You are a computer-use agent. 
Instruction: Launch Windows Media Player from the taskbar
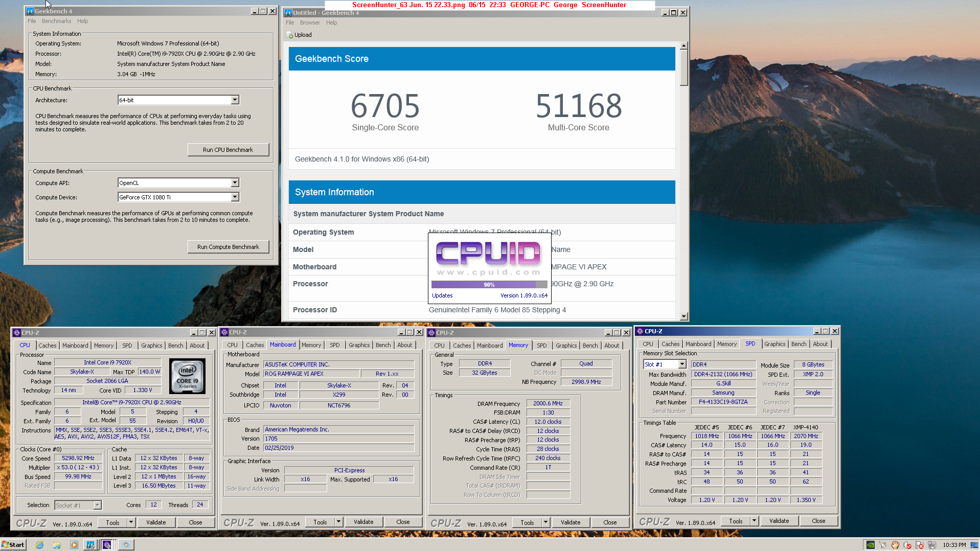[x=74, y=545]
